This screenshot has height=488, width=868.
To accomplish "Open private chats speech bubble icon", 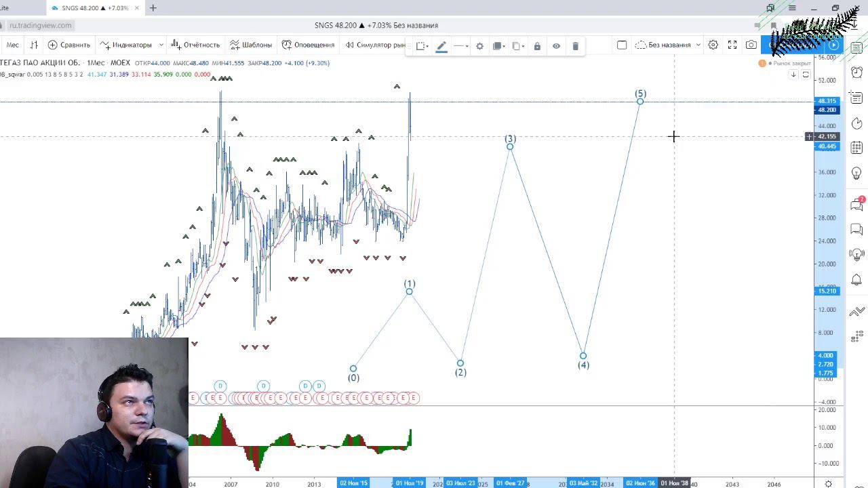I will click(856, 230).
